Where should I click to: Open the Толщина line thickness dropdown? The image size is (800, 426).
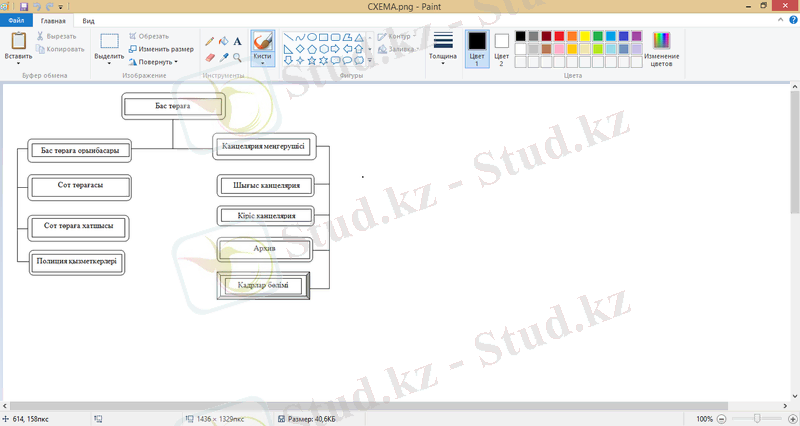click(443, 47)
